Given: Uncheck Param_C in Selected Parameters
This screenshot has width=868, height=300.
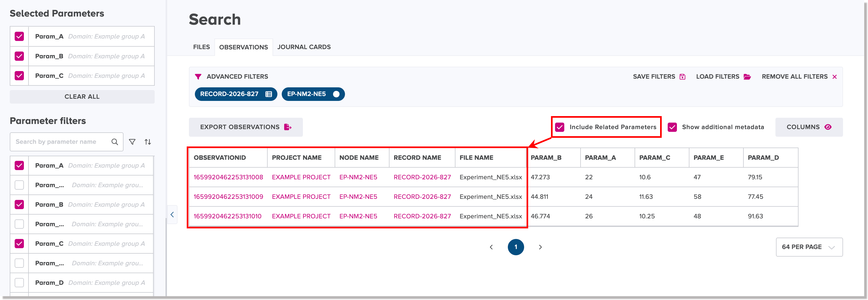Looking at the screenshot, I should [x=19, y=75].
